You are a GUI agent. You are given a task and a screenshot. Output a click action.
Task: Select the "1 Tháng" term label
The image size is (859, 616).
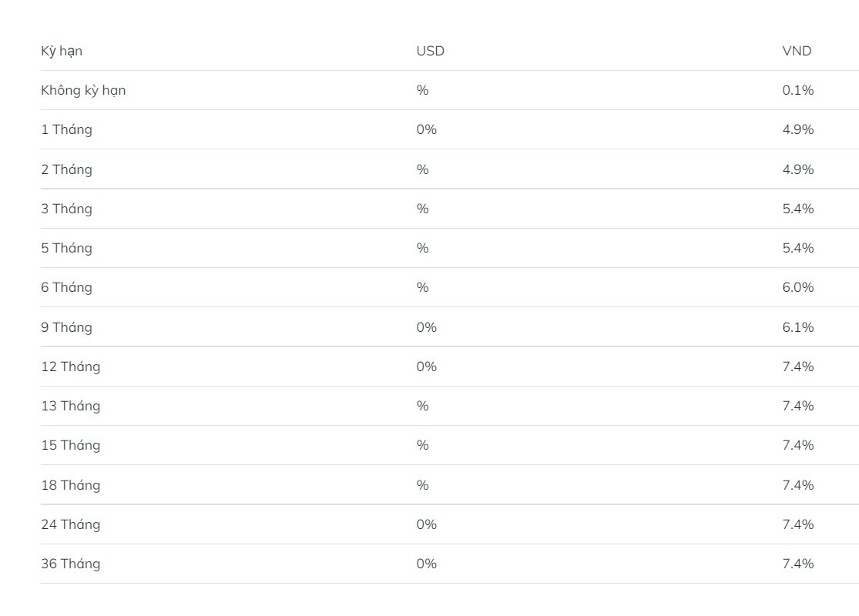(x=66, y=130)
